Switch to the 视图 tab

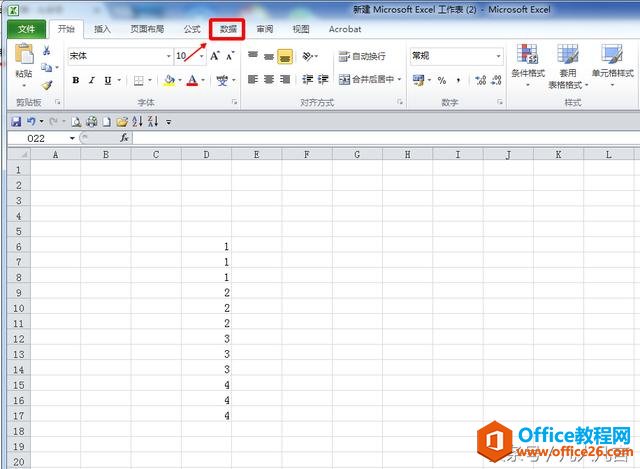coord(301,29)
